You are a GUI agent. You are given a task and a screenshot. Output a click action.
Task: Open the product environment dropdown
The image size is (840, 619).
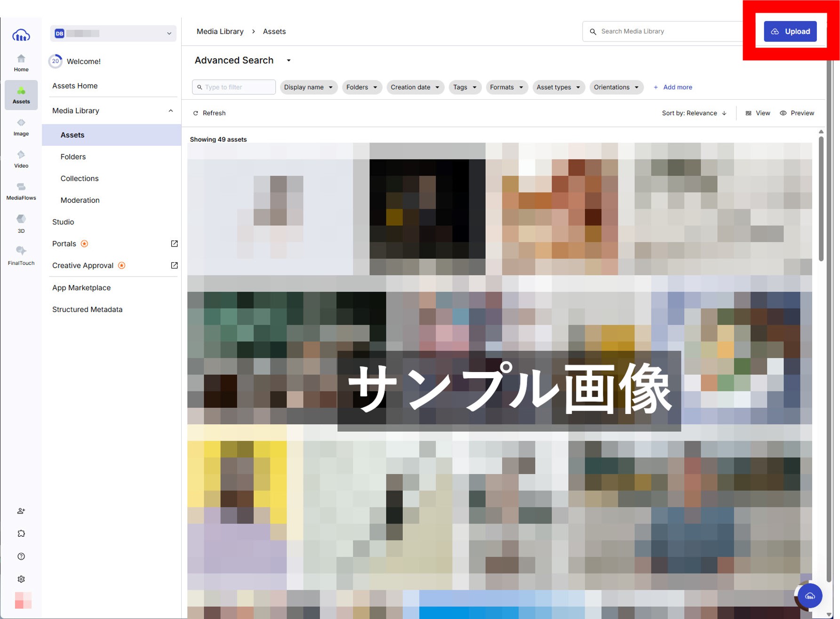(x=113, y=33)
